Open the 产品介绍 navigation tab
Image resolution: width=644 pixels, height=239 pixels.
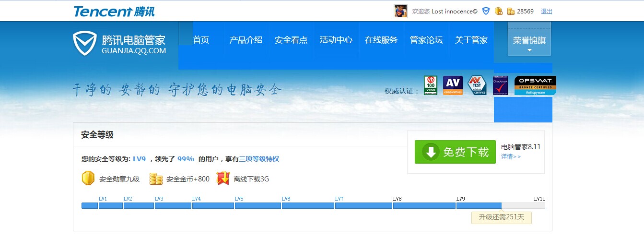246,40
